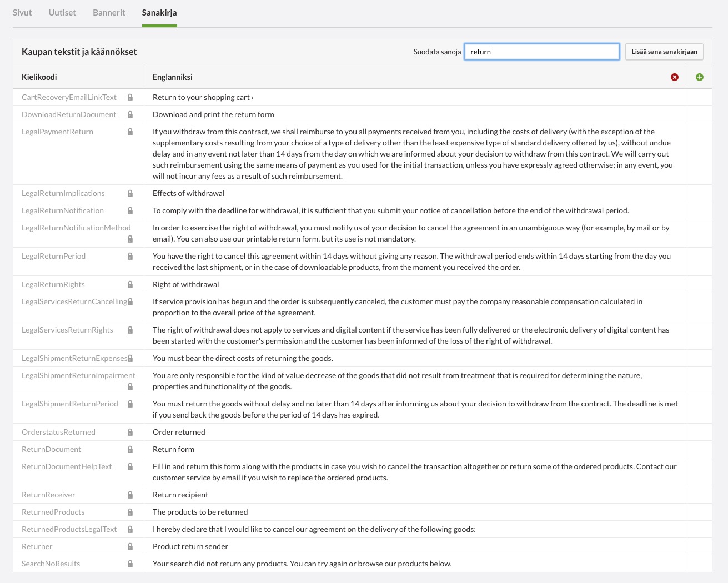Click lock icon next to LegalPaymentReturn
This screenshot has height=583, width=728.
[130, 132]
